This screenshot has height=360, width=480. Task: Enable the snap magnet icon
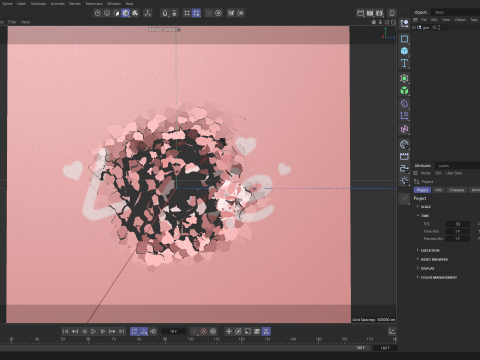click(x=165, y=13)
